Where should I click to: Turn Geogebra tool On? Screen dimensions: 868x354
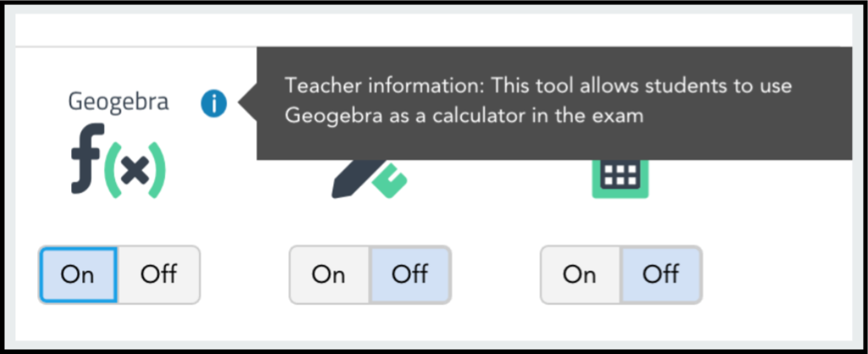(78, 274)
